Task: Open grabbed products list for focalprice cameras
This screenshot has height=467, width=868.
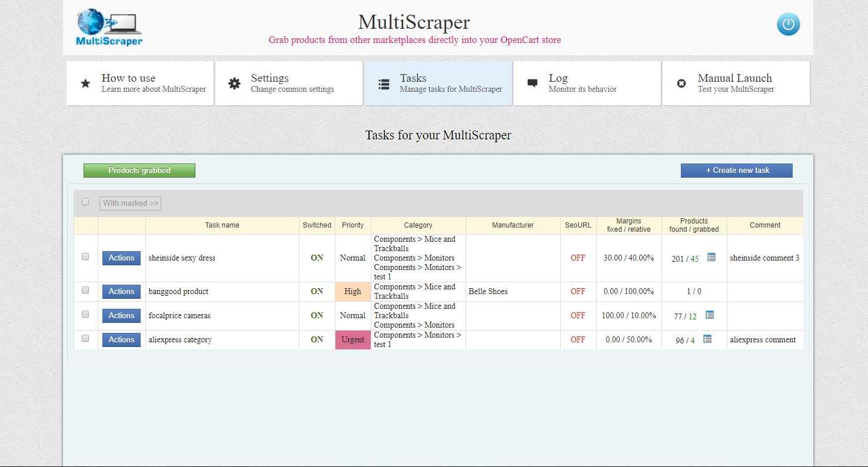Action: [710, 315]
